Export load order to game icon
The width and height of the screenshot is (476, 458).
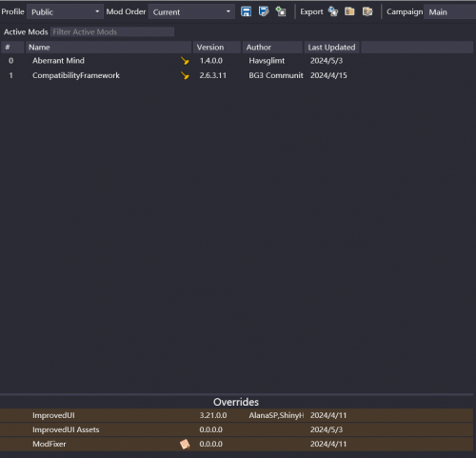333,11
